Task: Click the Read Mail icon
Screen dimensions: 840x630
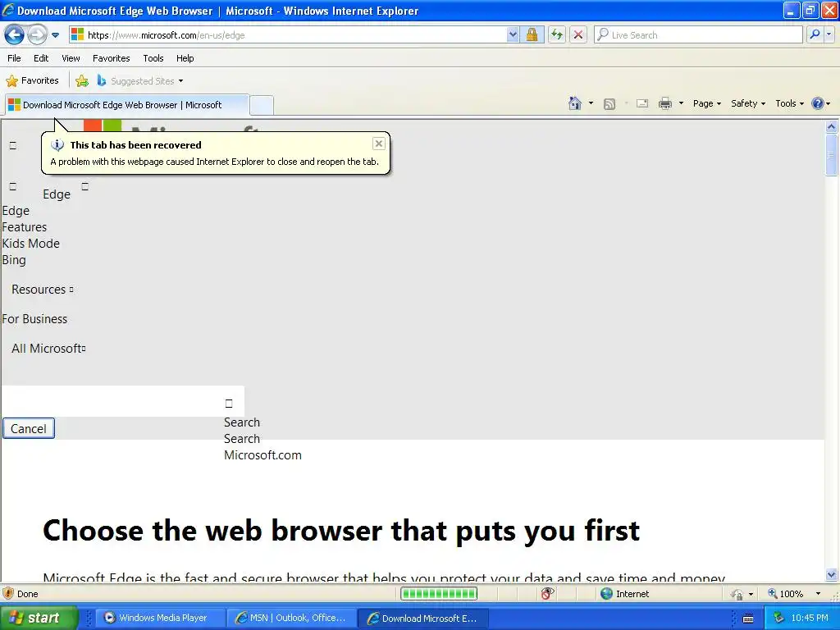Action: 642,103
